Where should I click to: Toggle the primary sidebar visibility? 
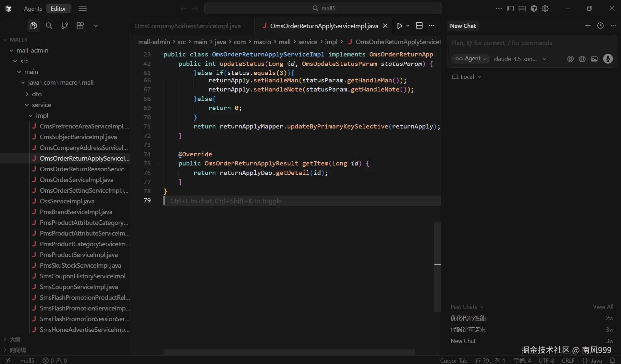click(x=510, y=8)
